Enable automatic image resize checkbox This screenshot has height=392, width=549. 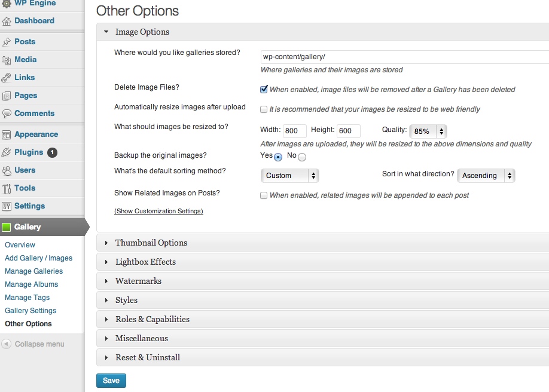pyautogui.click(x=264, y=109)
